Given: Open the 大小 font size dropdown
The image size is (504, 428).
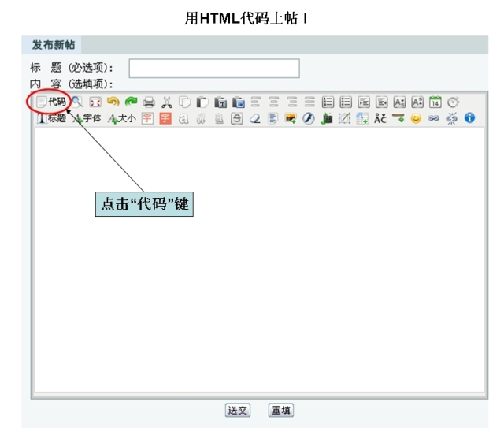Looking at the screenshot, I should pos(122,118).
